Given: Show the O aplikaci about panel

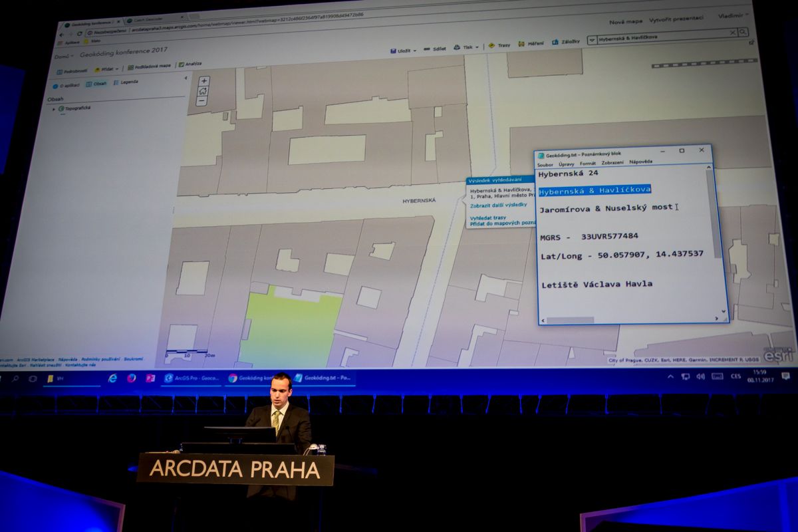Looking at the screenshot, I should (66, 85).
